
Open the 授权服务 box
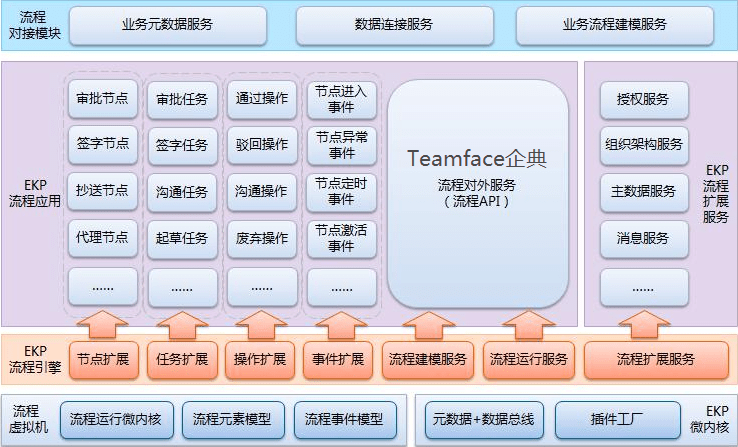pos(644,99)
